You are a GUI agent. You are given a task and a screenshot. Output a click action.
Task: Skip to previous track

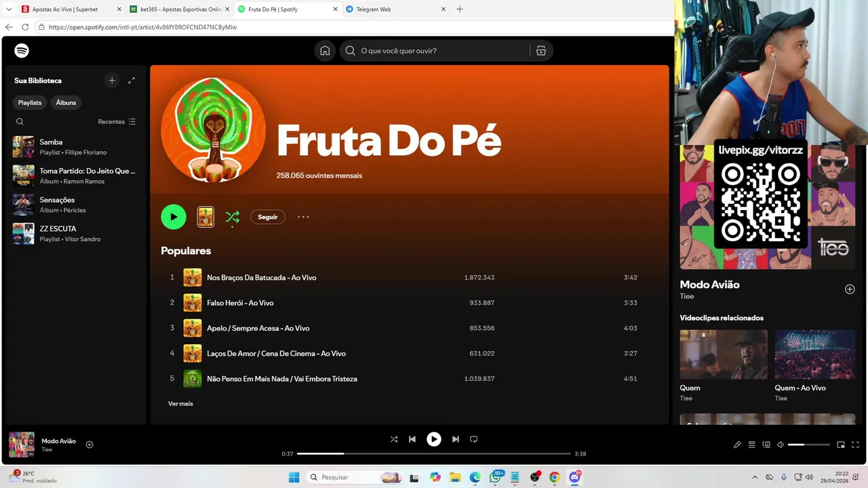(412, 439)
